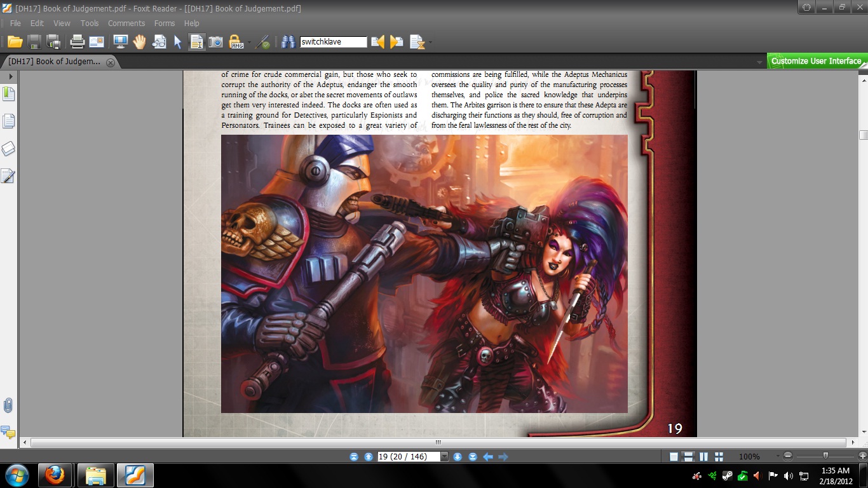This screenshot has height=488, width=868.
Task: Switch to single page layout
Action: [x=674, y=456]
